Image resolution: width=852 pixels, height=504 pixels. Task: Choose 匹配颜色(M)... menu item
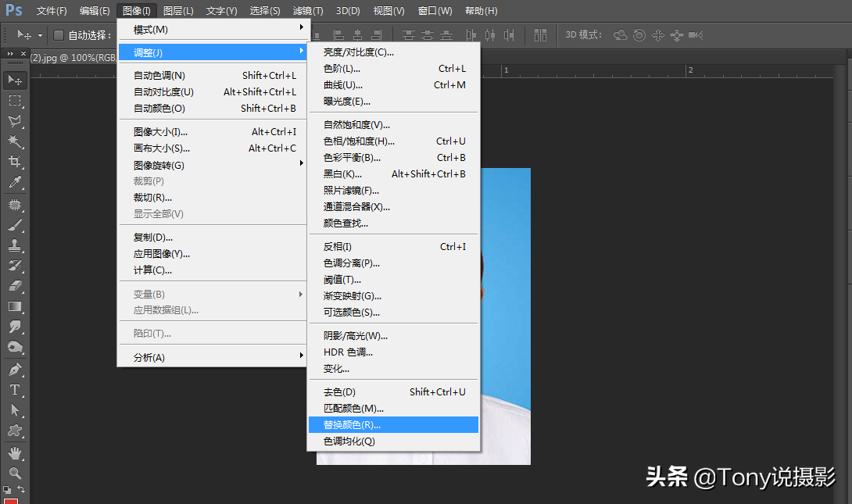[393, 409]
